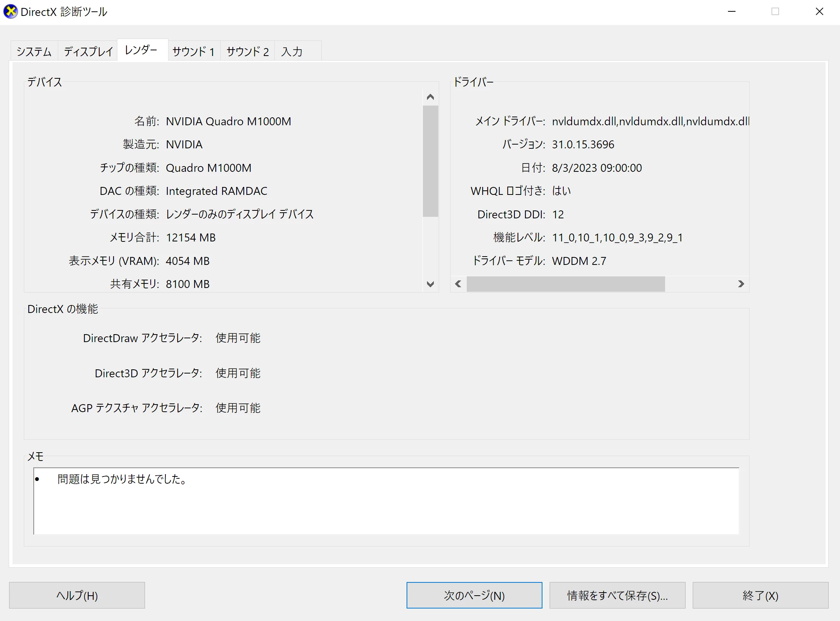This screenshot has width=840, height=621.
Task: Click the device panel vertical scrollbar thumb
Action: 430,161
